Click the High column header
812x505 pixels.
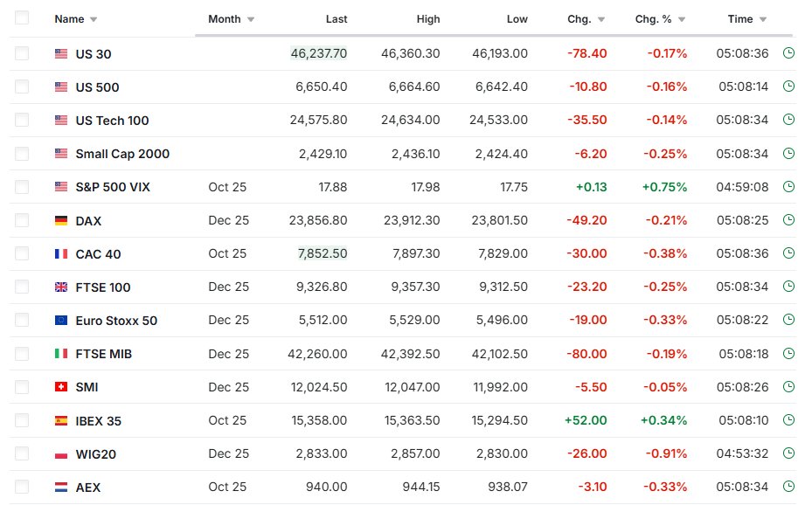pyautogui.click(x=428, y=19)
